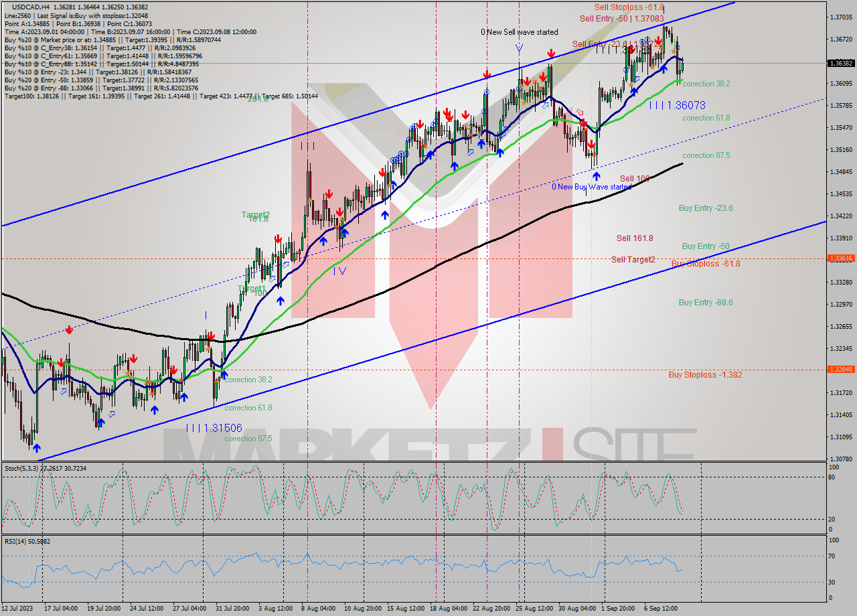Image resolution: width=857 pixels, height=616 pixels.
Task: Select the 'Buy %20 @ Market price' line
Action: coord(112,40)
